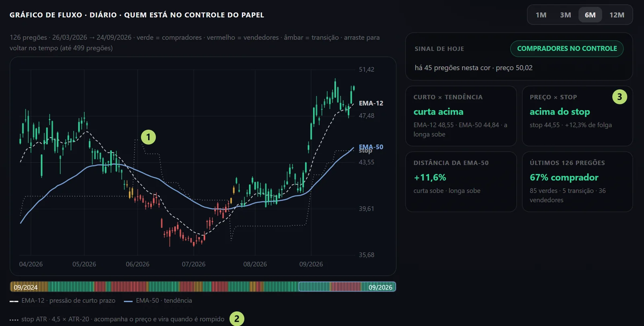Click the 07/2026 date axis label
Viewport: 644px width, 326px height.
(x=194, y=264)
